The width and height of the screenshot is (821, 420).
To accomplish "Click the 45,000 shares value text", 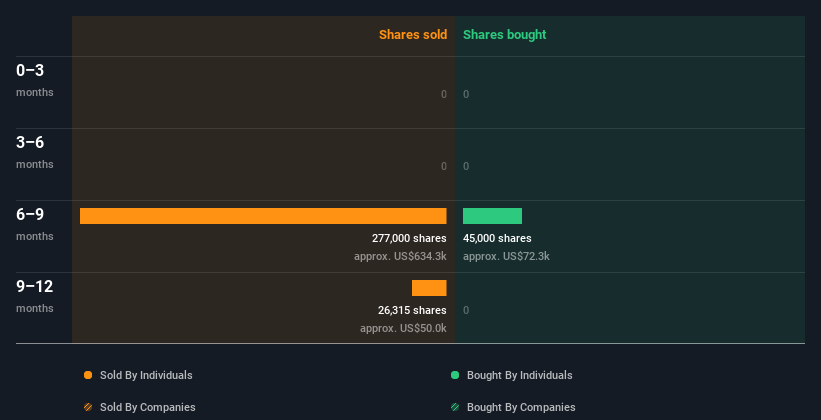I will (497, 238).
